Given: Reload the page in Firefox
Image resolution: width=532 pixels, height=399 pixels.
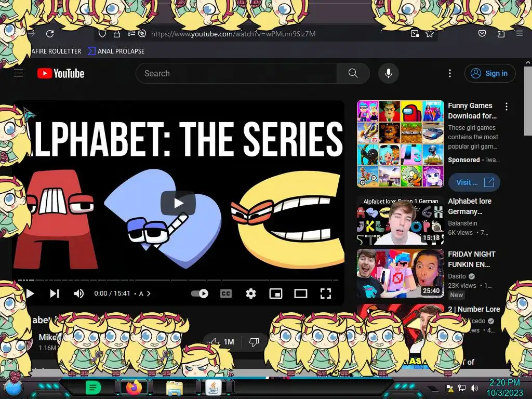Looking at the screenshot, I should click(x=50, y=34).
